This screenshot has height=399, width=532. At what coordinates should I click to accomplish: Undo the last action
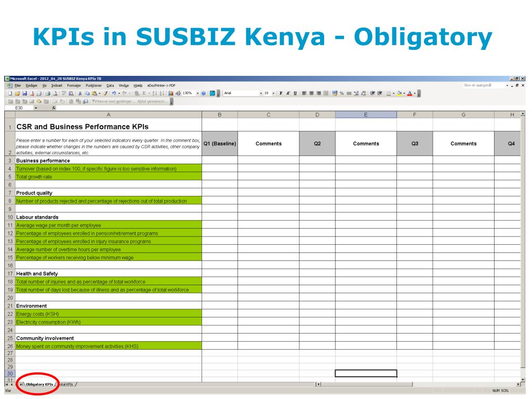coord(114,94)
